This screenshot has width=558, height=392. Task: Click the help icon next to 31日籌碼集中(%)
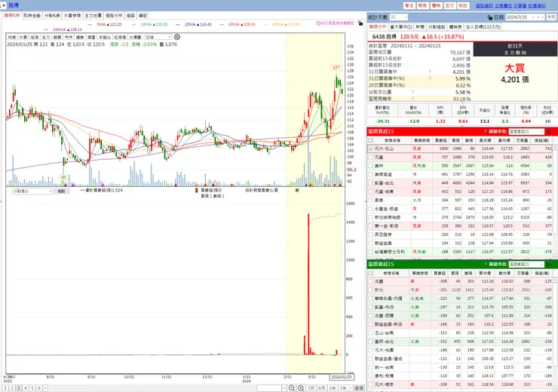430,78
